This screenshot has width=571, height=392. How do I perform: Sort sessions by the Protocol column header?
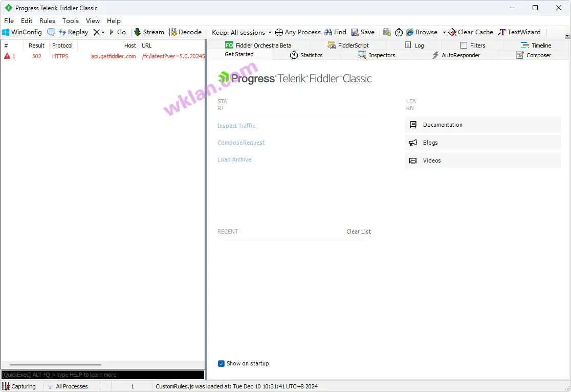tap(63, 45)
